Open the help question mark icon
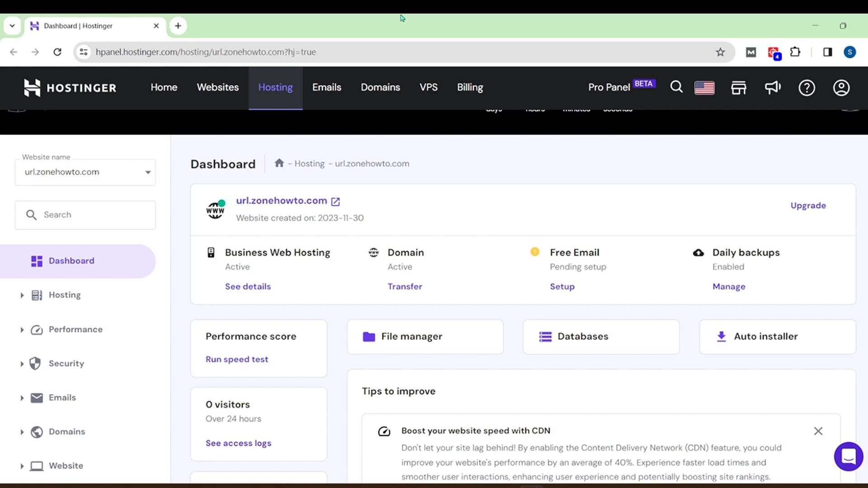The width and height of the screenshot is (868, 488). point(807,88)
